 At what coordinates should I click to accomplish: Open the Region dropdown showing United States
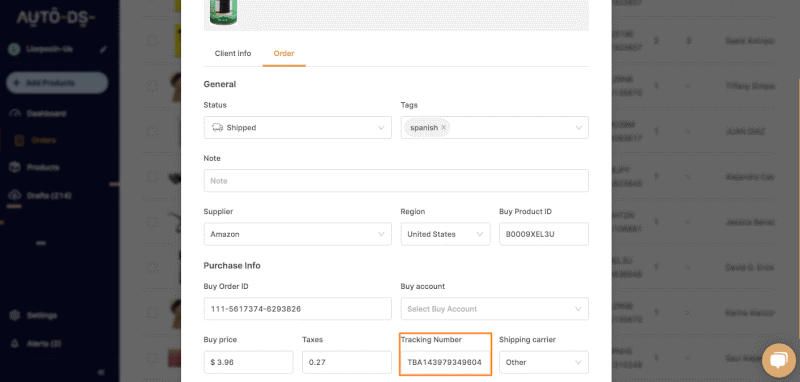(x=445, y=234)
